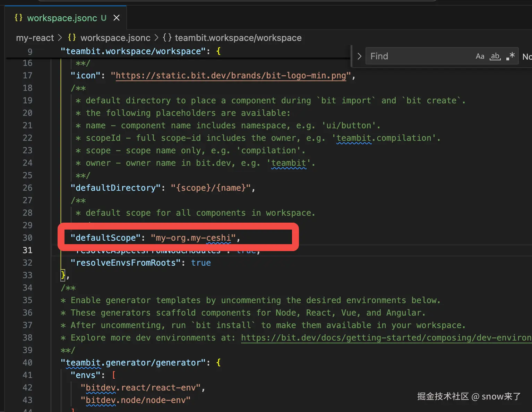Click the "icon" key on line 17
The width and height of the screenshot is (532, 412).
click(x=85, y=76)
